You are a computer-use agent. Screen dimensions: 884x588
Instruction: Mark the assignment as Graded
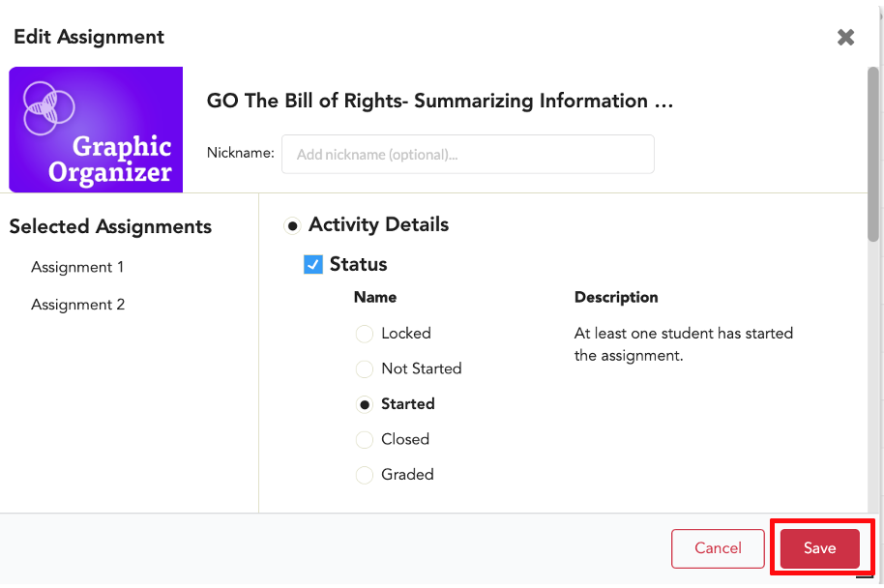tap(365, 475)
